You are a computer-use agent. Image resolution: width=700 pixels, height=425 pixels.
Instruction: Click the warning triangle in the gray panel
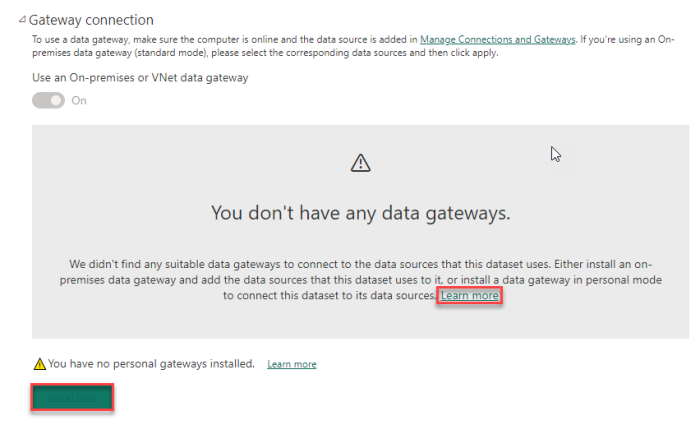tap(361, 163)
